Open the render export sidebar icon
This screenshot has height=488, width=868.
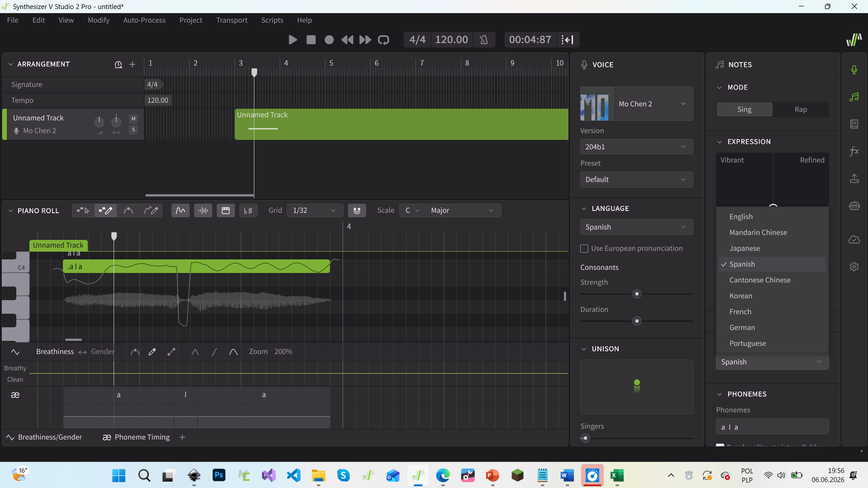[x=854, y=178]
